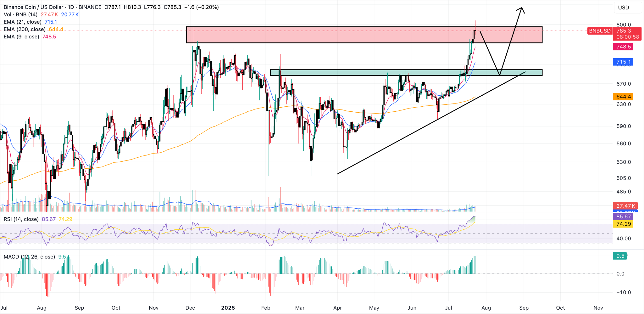The height and width of the screenshot is (314, 644).
Task: Click the Feb label on time axis
Action: click(266, 308)
